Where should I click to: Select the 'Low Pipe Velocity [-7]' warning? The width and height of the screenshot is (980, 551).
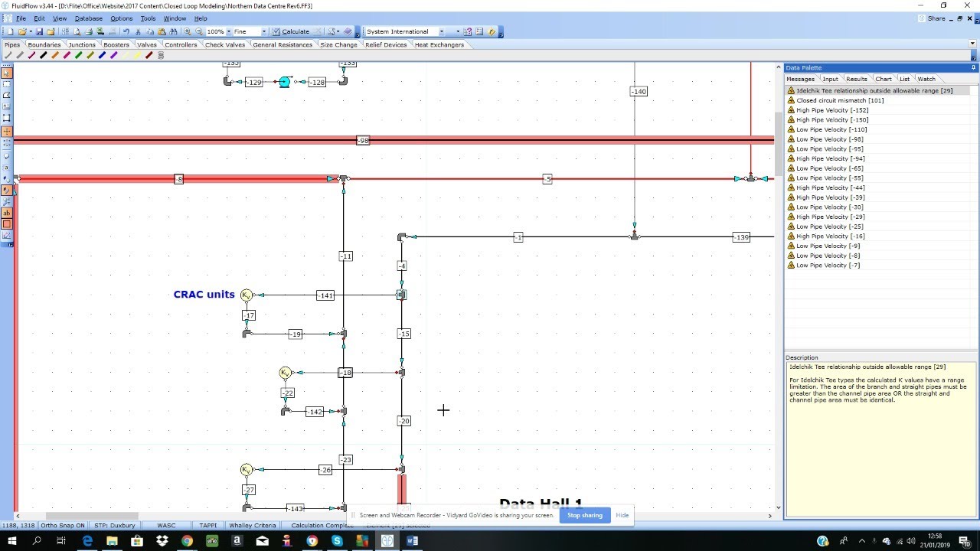(828, 266)
